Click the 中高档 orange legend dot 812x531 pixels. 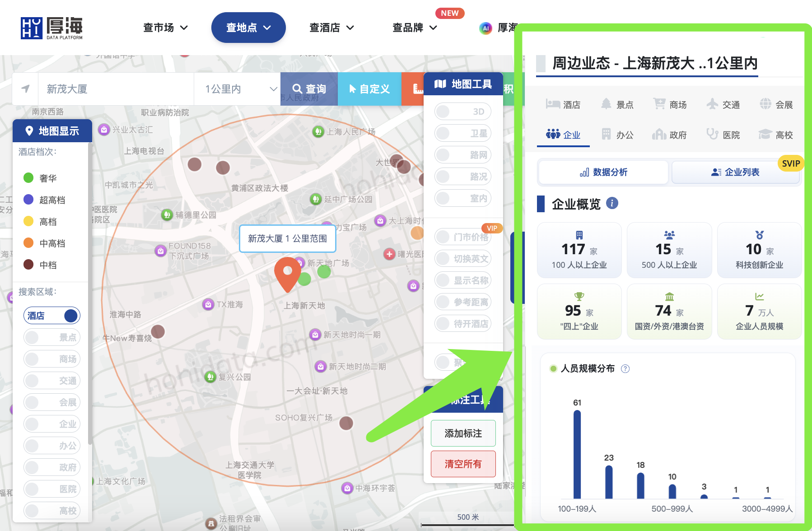[x=28, y=243]
